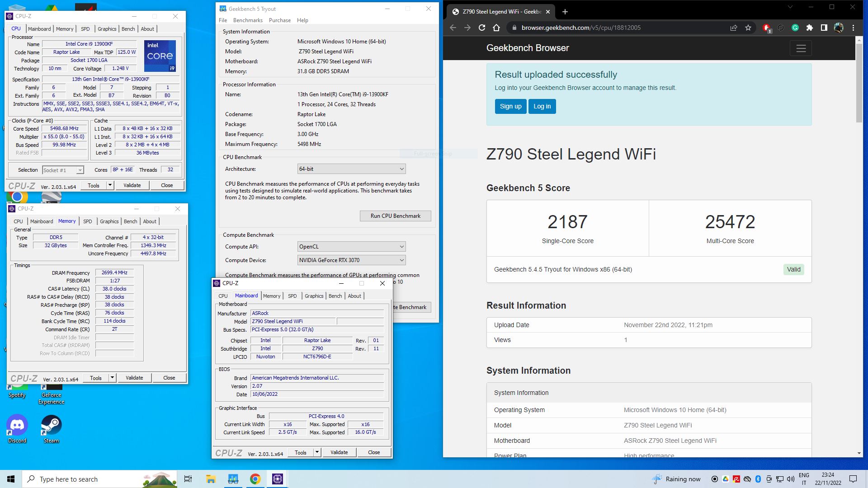
Task: Expand the Socket #1 selection dropdown
Action: coord(63,170)
